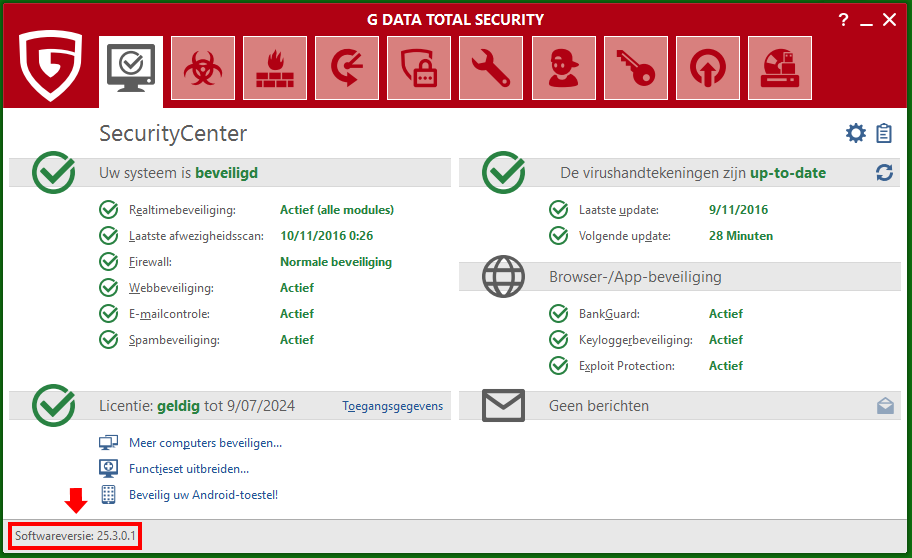Click the big checkmark beside virushandtekeningen
Viewport: 912px width, 558px height.
[x=504, y=172]
